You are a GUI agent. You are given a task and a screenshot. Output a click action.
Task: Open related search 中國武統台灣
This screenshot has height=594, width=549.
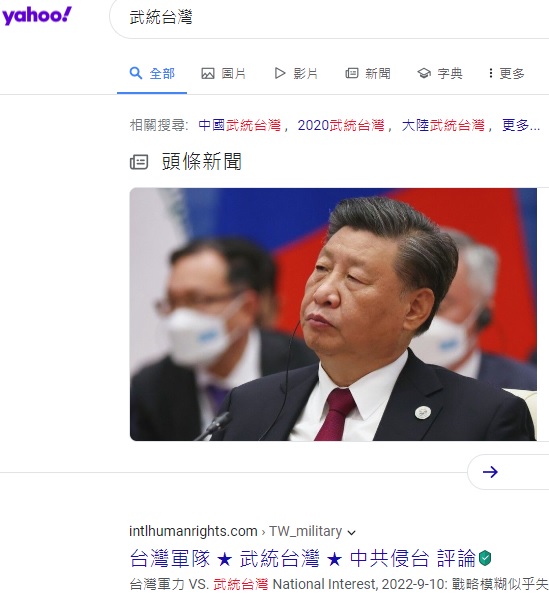click(239, 125)
